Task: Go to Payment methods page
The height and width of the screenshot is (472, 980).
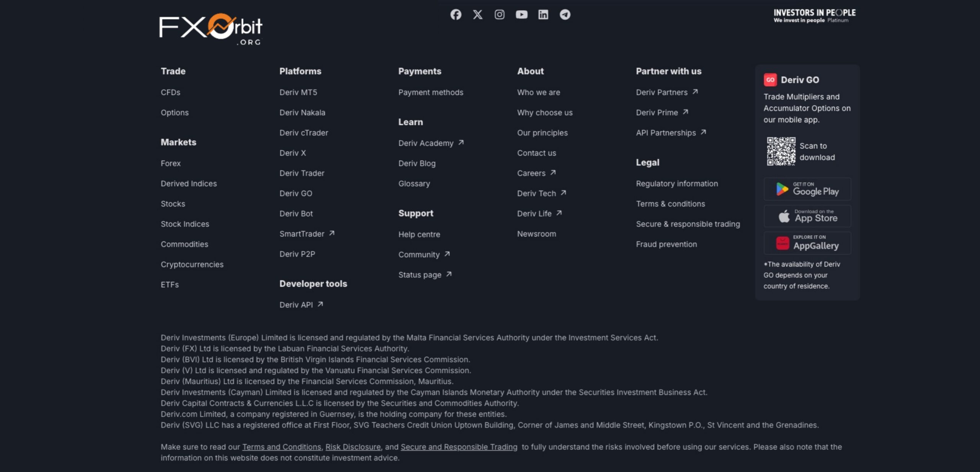Action: pos(431,92)
